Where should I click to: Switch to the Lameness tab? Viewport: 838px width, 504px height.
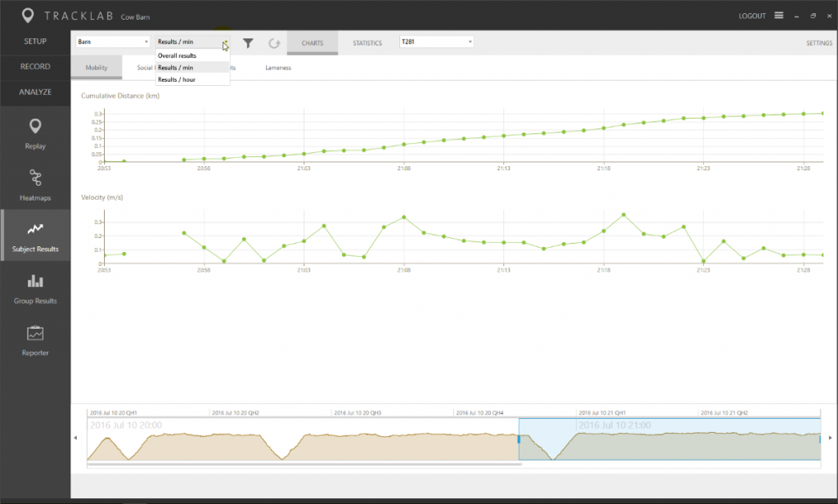click(x=278, y=68)
